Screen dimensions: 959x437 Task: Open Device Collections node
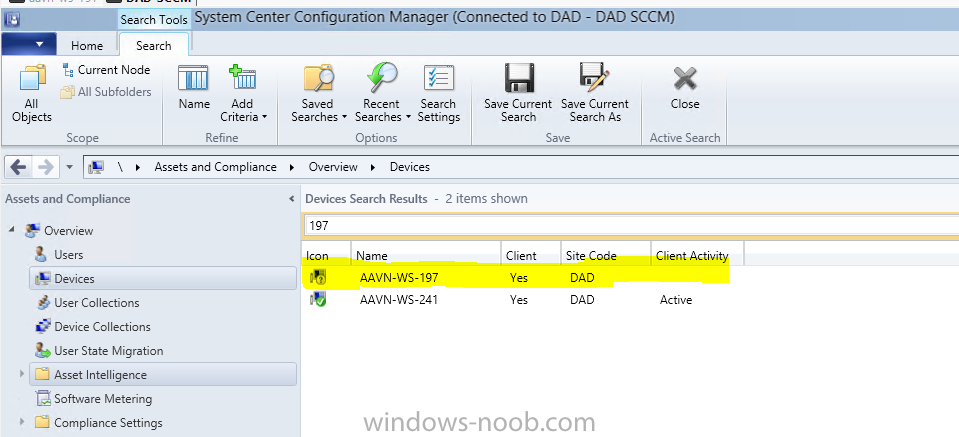pyautogui.click(x=102, y=326)
